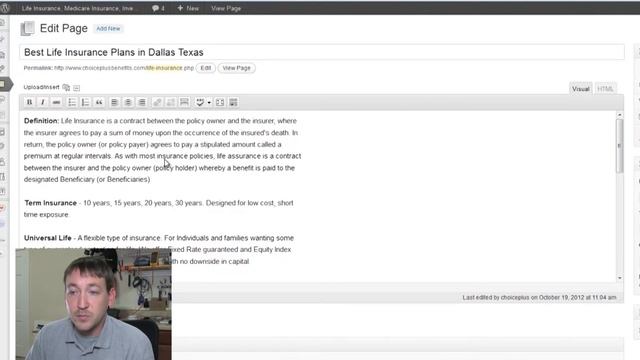Toggle bold formatting in the editor toolbar
Screen dimensions: 640x360
[x=29, y=102]
